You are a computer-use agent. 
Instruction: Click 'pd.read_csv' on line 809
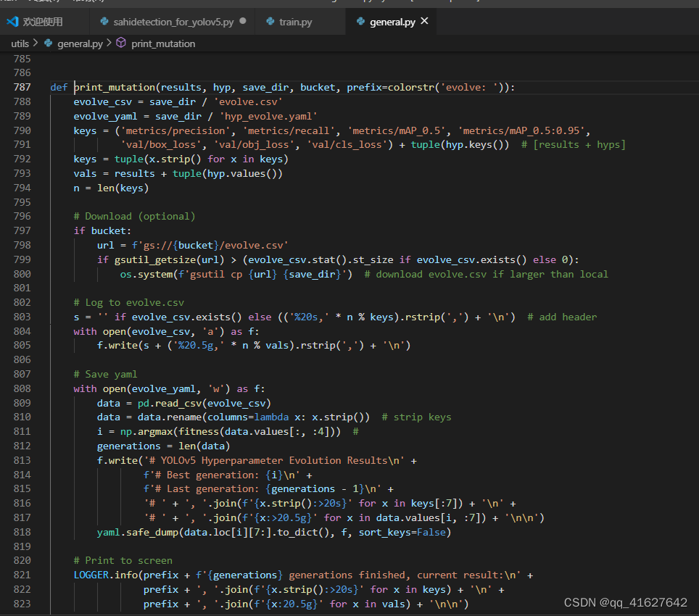(170, 404)
